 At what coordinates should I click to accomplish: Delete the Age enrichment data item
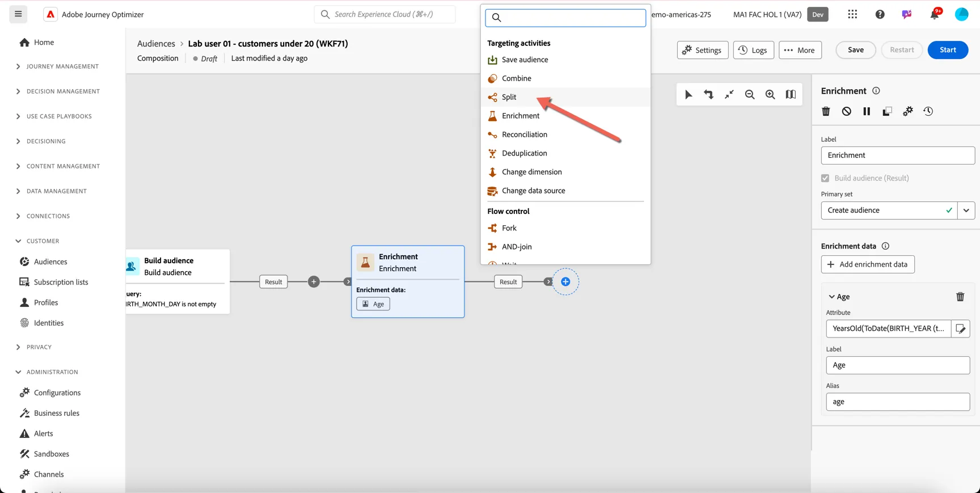tap(960, 297)
